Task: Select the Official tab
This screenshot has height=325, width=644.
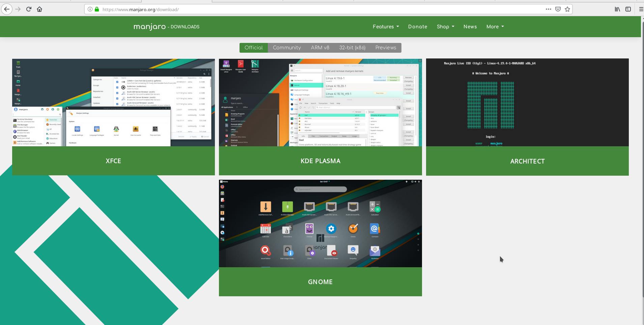Action: click(254, 48)
